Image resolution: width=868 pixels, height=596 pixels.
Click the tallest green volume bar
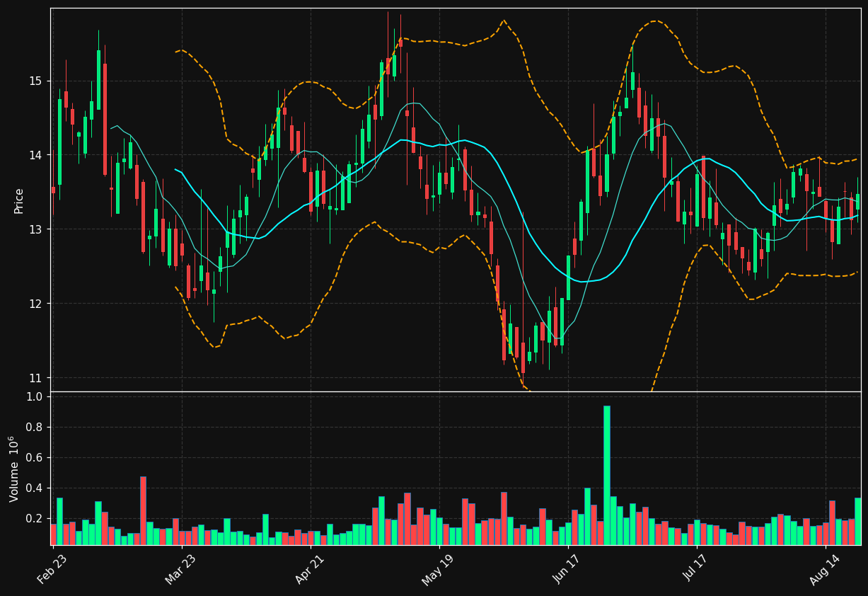tap(606, 475)
